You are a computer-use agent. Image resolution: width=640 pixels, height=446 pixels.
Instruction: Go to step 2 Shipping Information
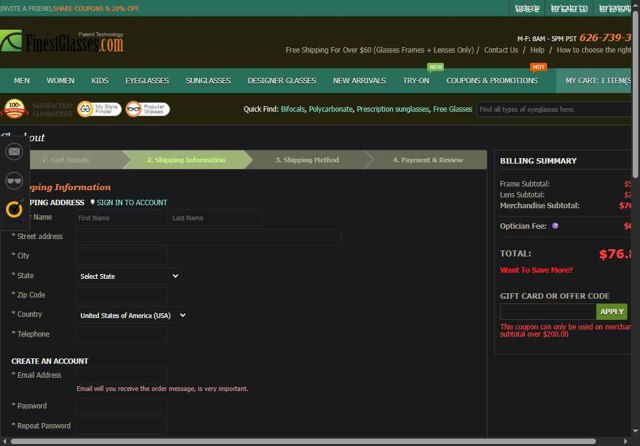[x=186, y=160]
